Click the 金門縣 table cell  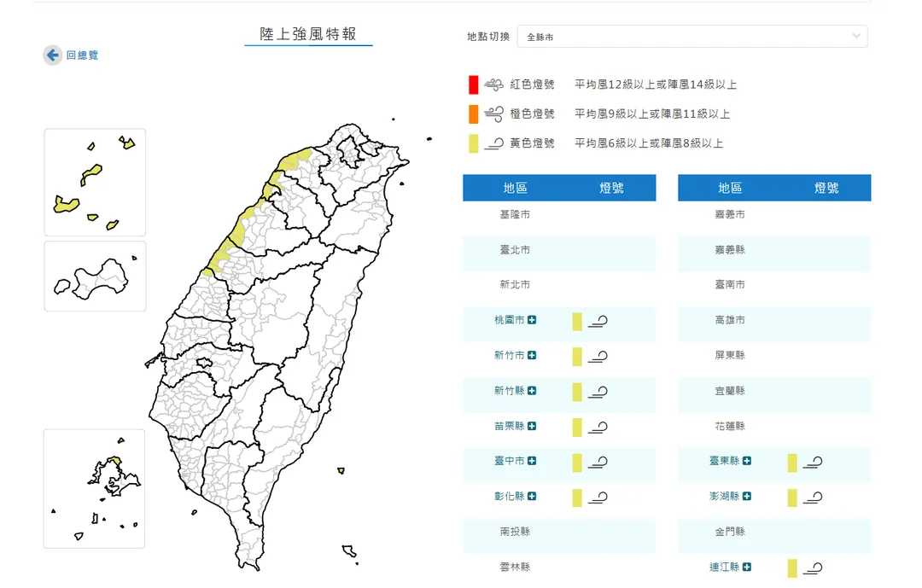click(x=730, y=532)
